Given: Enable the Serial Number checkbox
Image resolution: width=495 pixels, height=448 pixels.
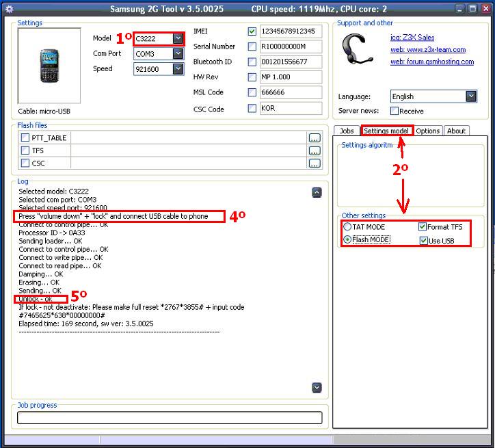Looking at the screenshot, I should coord(252,47).
